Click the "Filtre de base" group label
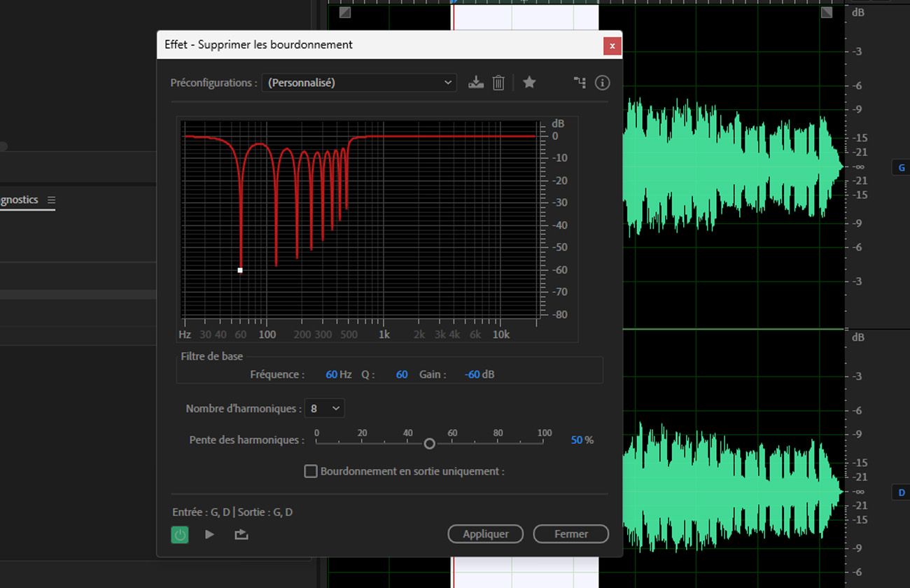Image resolution: width=910 pixels, height=588 pixels. pyautogui.click(x=212, y=356)
